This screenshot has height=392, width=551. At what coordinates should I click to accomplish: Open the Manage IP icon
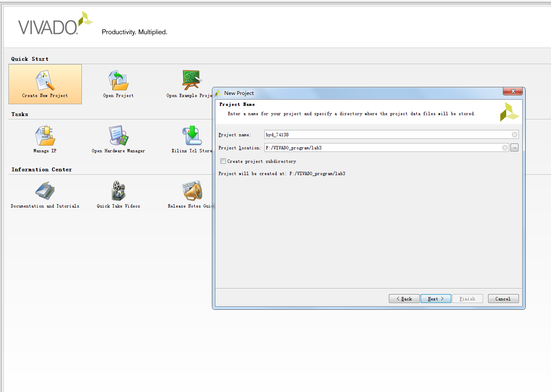[x=45, y=136]
